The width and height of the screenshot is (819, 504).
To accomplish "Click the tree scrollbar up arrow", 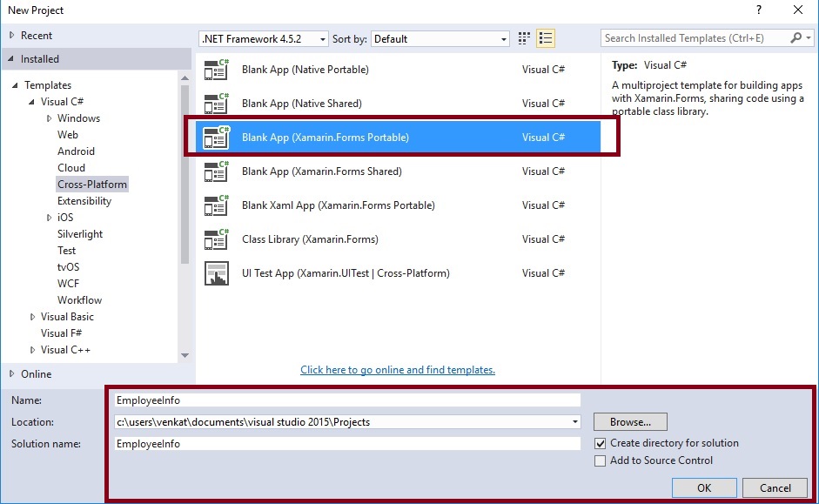I will point(185,78).
